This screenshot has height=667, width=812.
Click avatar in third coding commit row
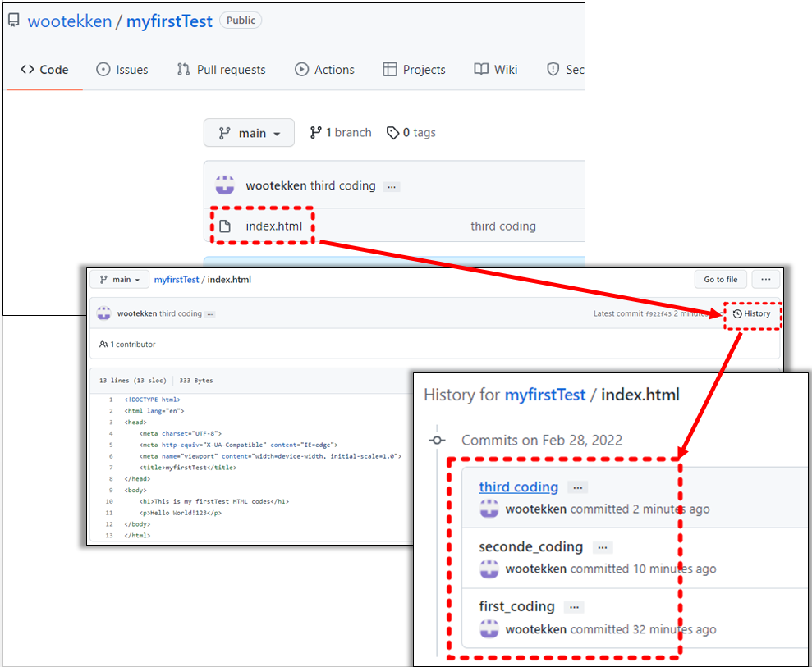[489, 509]
